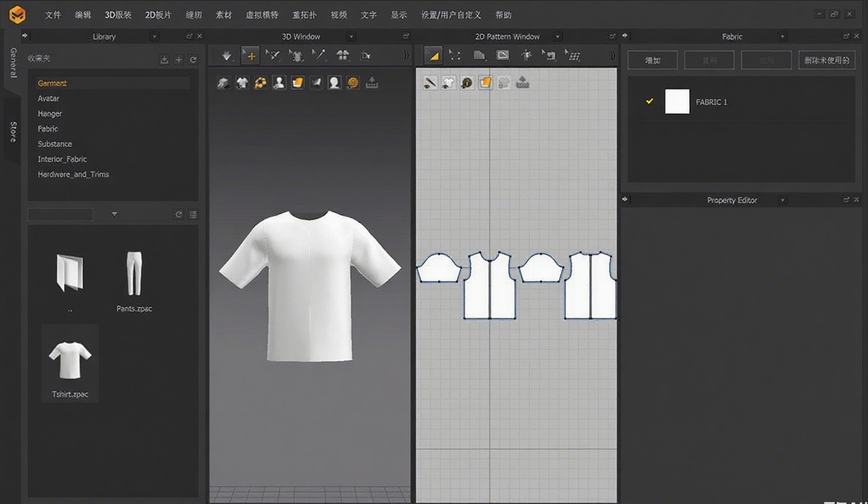Select the Tshirt.zpac thumbnail in library
868x504 pixels.
(70, 363)
